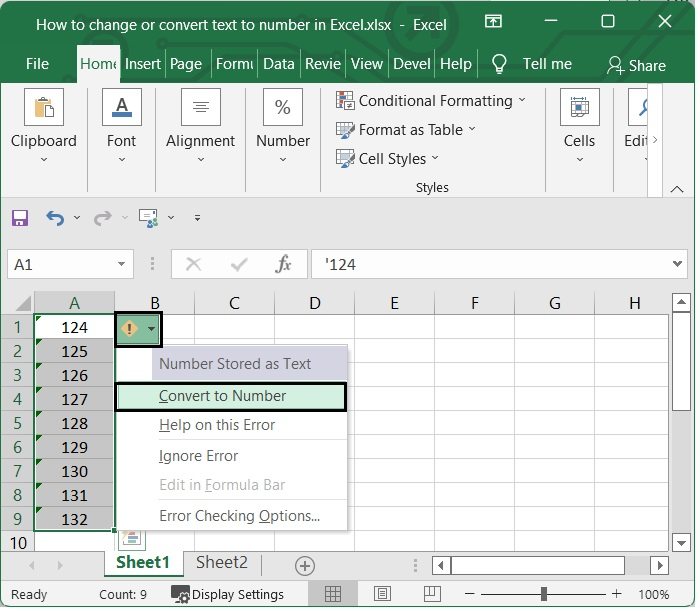Add a new sheet with plus icon

(x=305, y=565)
